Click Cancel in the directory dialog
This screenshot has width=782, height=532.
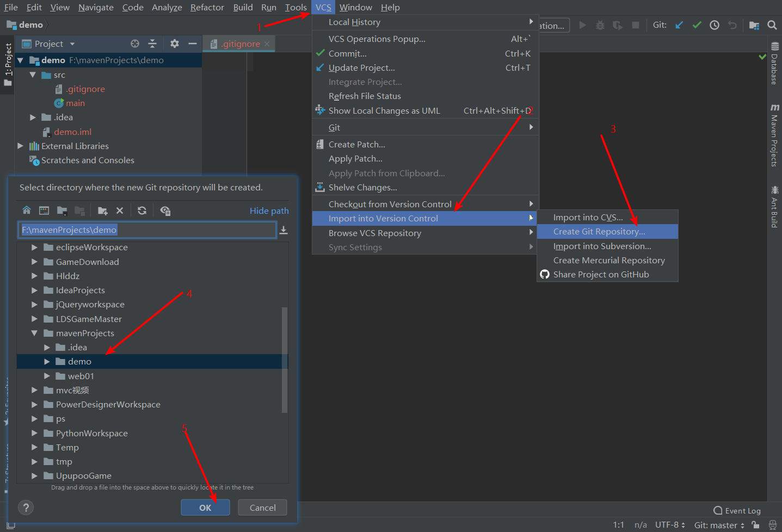(x=263, y=508)
